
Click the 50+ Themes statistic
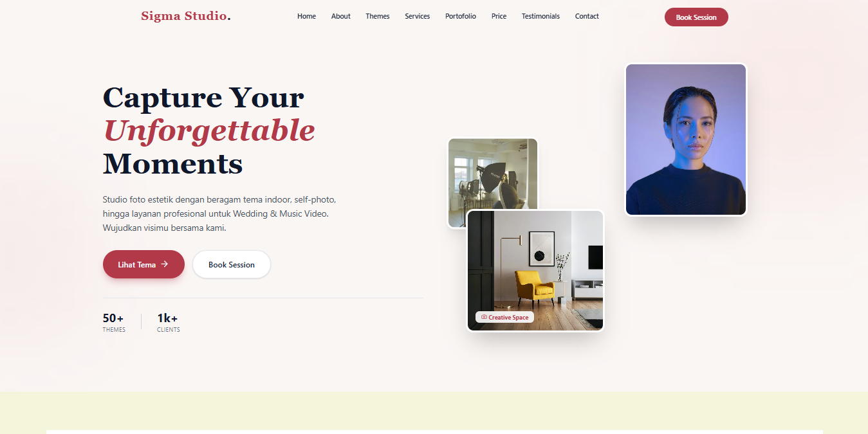pos(114,323)
